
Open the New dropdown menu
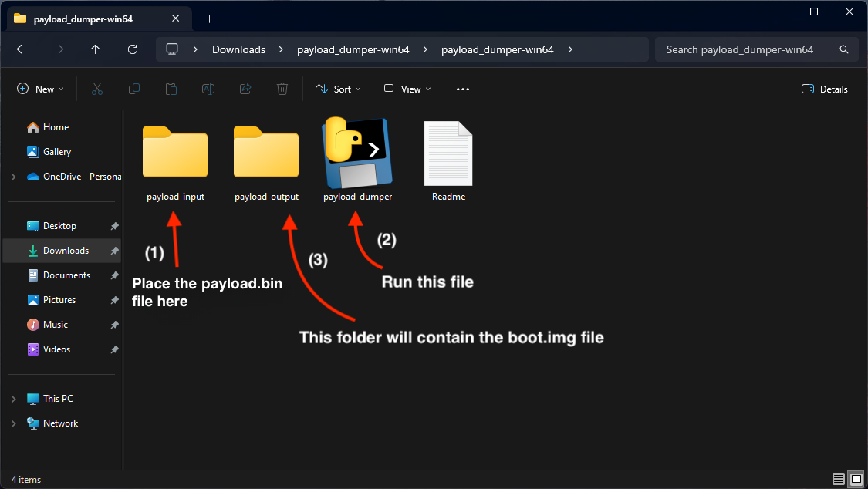[x=40, y=89]
